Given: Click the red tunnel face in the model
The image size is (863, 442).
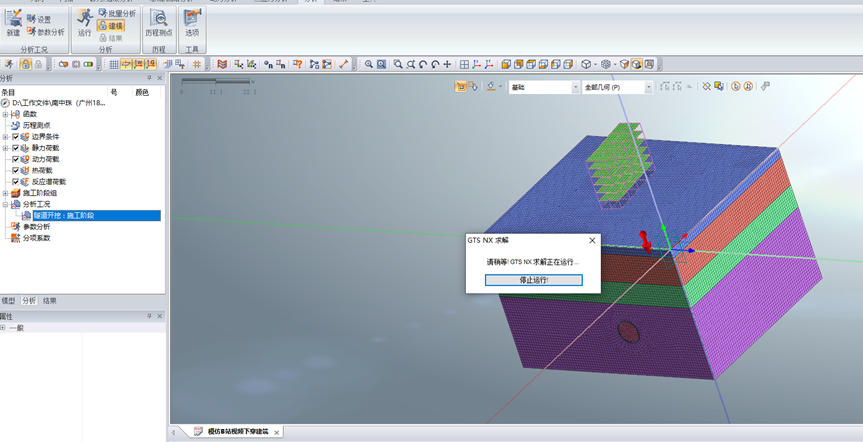Looking at the screenshot, I should click(x=629, y=331).
